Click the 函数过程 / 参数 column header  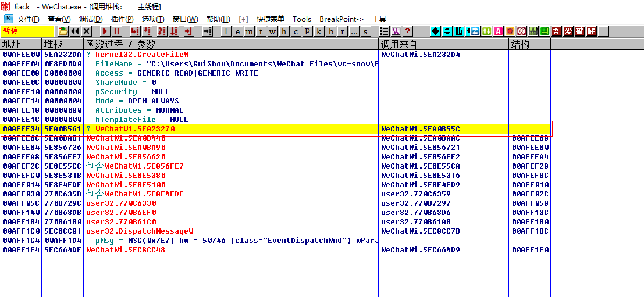click(x=231, y=44)
